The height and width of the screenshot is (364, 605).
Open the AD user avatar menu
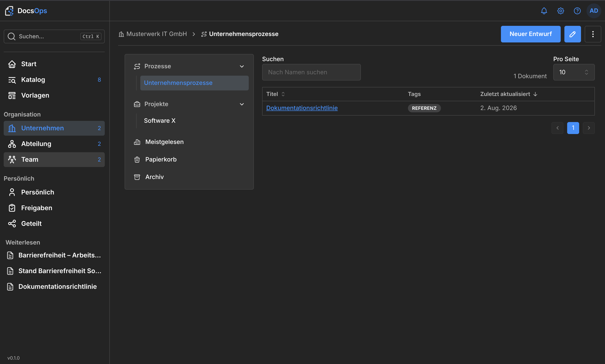click(x=594, y=11)
